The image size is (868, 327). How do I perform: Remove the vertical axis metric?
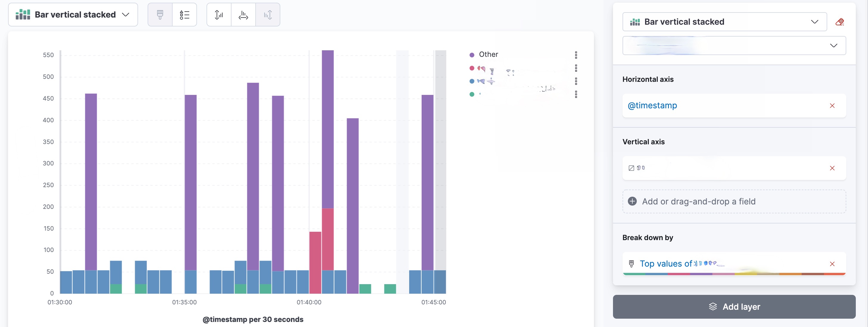pos(832,168)
